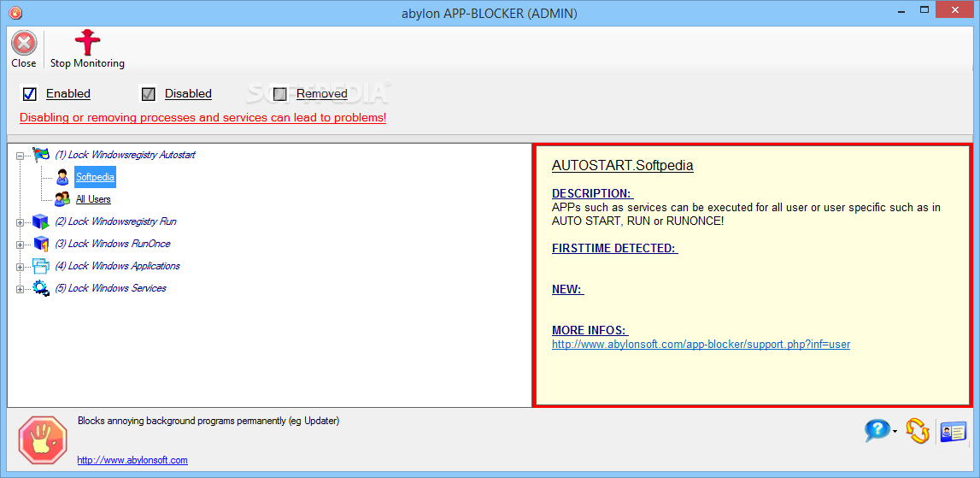Open the dropdown arrow beside help icon
The width and height of the screenshot is (980, 478).
(x=895, y=431)
